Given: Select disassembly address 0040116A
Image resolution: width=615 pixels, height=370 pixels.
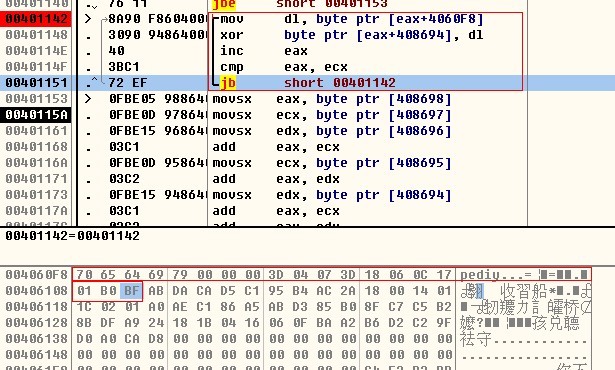Looking at the screenshot, I should pyautogui.click(x=36, y=163).
